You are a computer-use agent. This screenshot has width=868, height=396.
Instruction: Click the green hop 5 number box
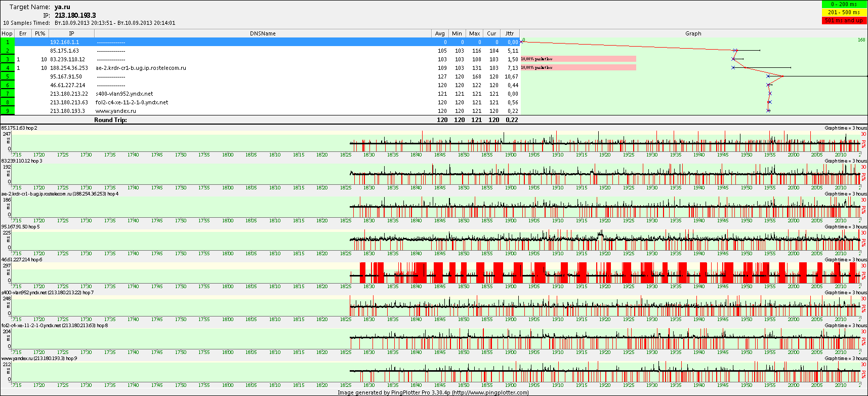pos(8,76)
